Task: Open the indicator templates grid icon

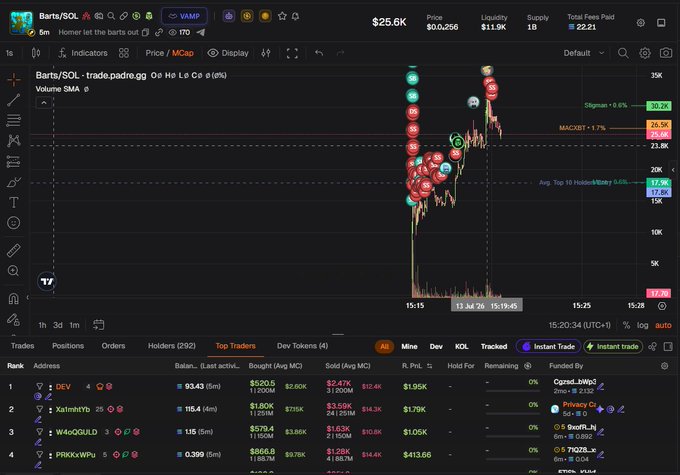Action: coord(124,53)
